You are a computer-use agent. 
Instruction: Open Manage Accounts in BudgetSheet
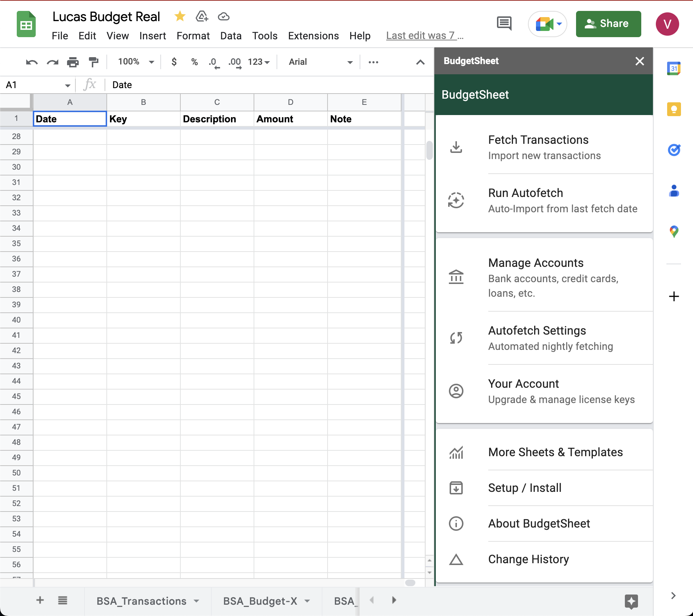(x=544, y=277)
